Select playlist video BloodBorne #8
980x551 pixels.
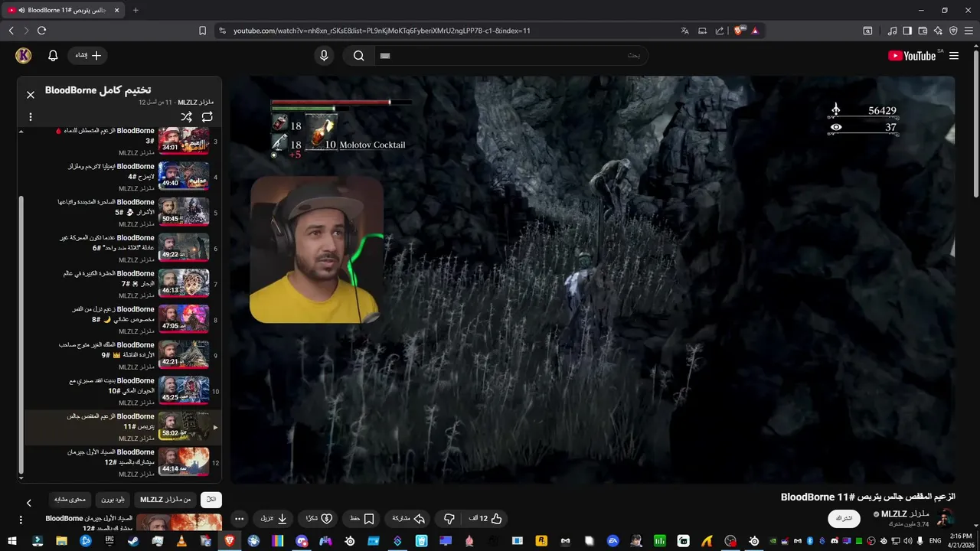[122, 319]
